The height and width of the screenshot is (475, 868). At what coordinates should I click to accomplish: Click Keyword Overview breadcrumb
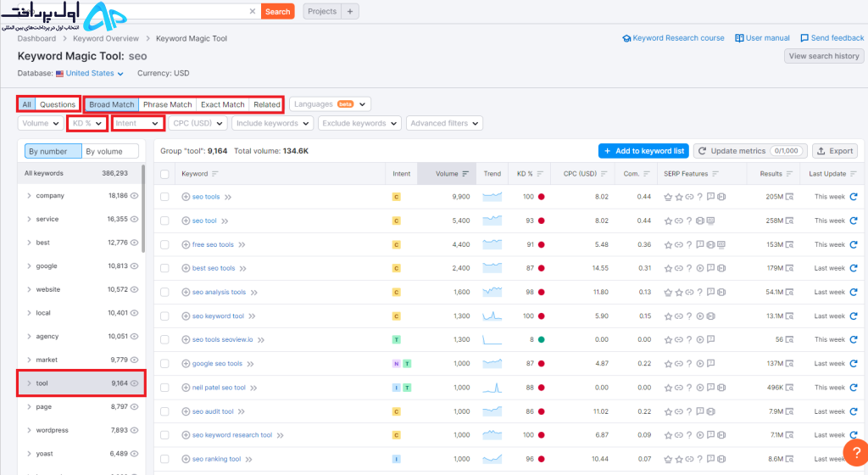pyautogui.click(x=106, y=38)
